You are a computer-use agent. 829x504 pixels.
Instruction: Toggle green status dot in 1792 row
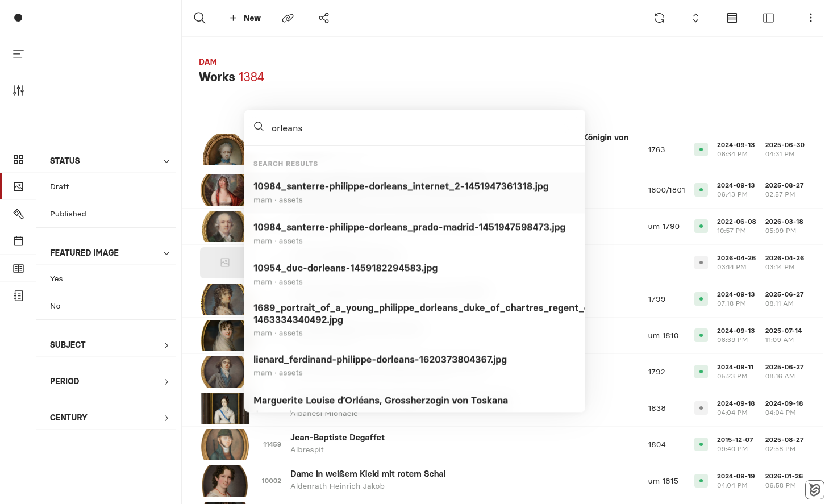click(701, 372)
